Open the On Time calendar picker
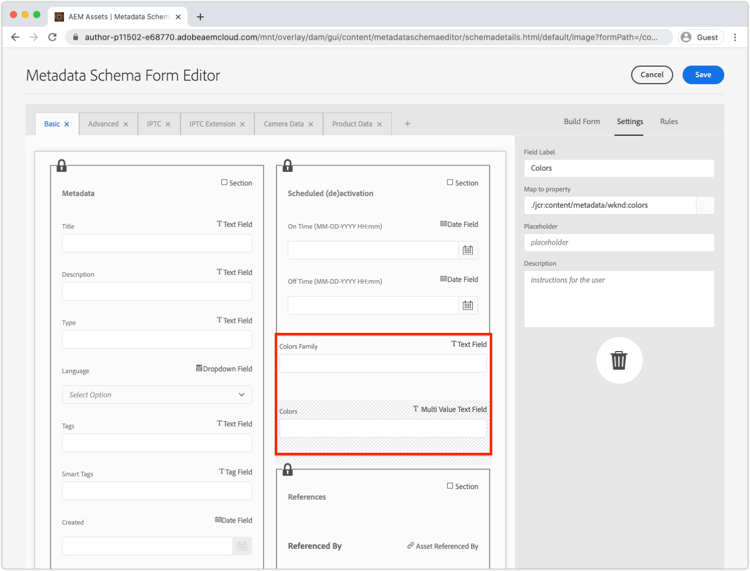This screenshot has height=571, width=750. point(467,250)
